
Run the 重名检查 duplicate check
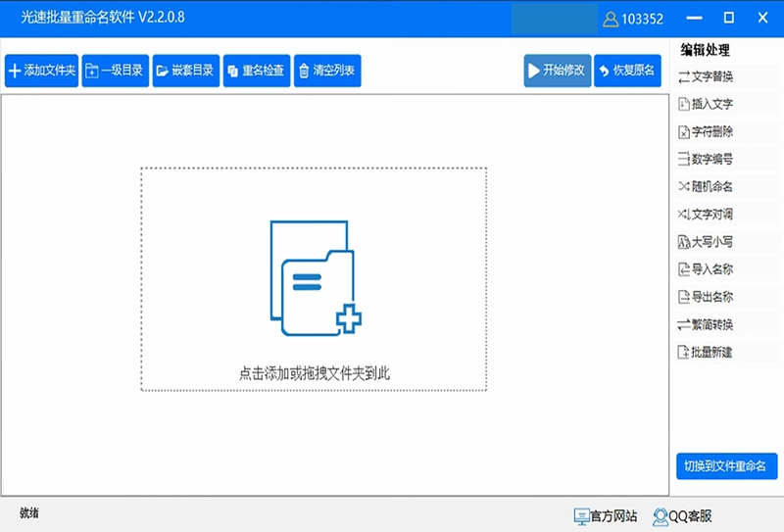point(257,71)
